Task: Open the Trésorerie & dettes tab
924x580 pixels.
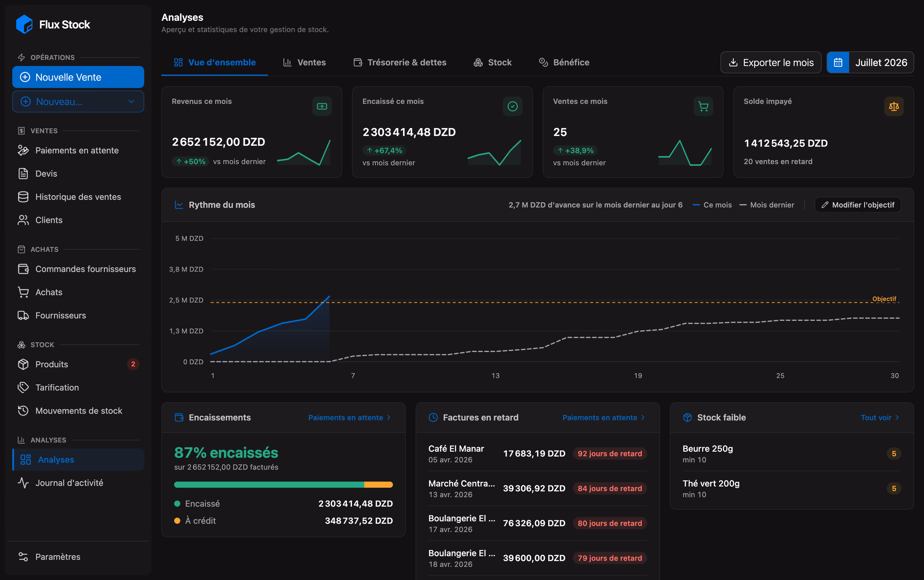Action: [400, 63]
